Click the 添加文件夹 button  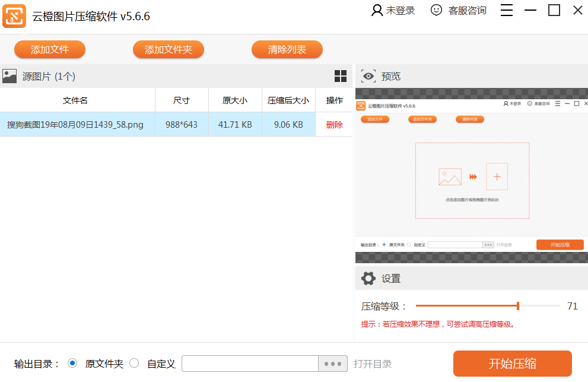click(x=169, y=49)
